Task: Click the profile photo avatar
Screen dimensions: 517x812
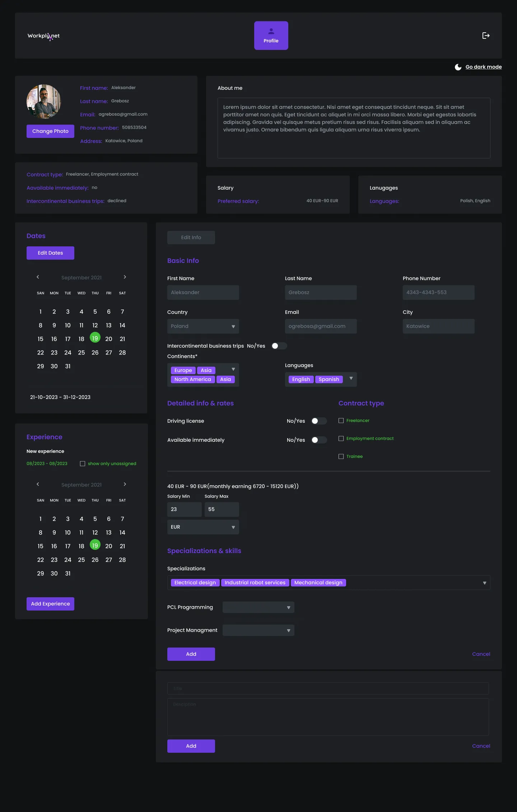Action: (x=44, y=102)
